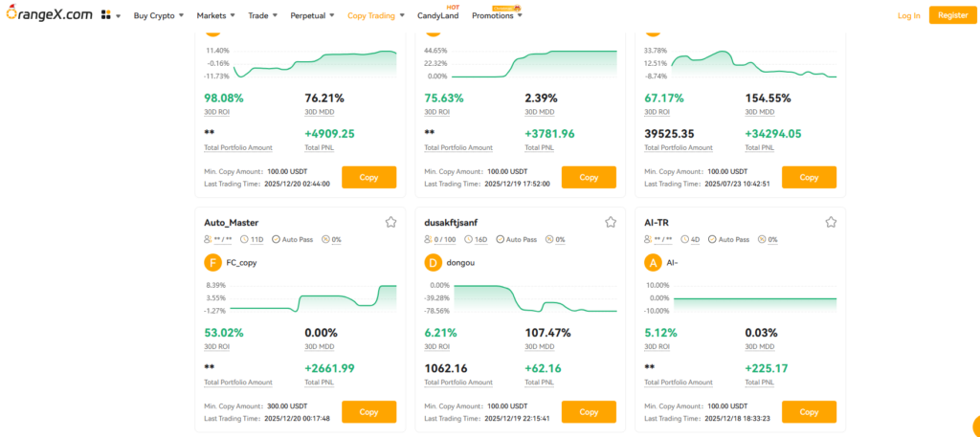Screen dimensions: 980x437
Task: Open the floating orange support widget
Action: coord(974,426)
